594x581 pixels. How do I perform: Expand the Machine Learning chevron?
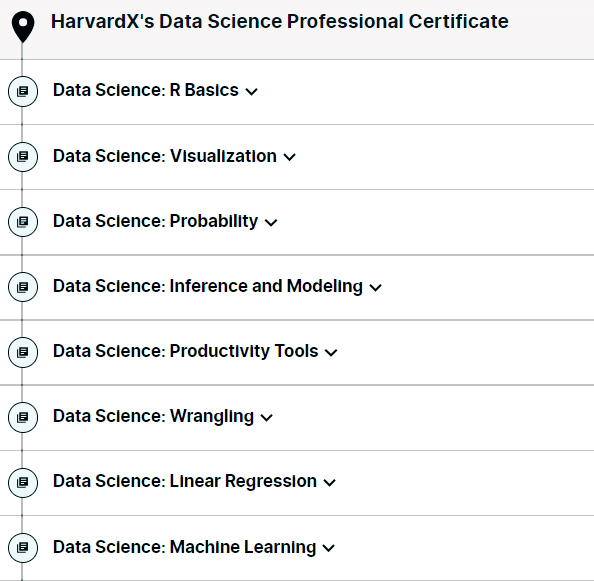coord(328,548)
